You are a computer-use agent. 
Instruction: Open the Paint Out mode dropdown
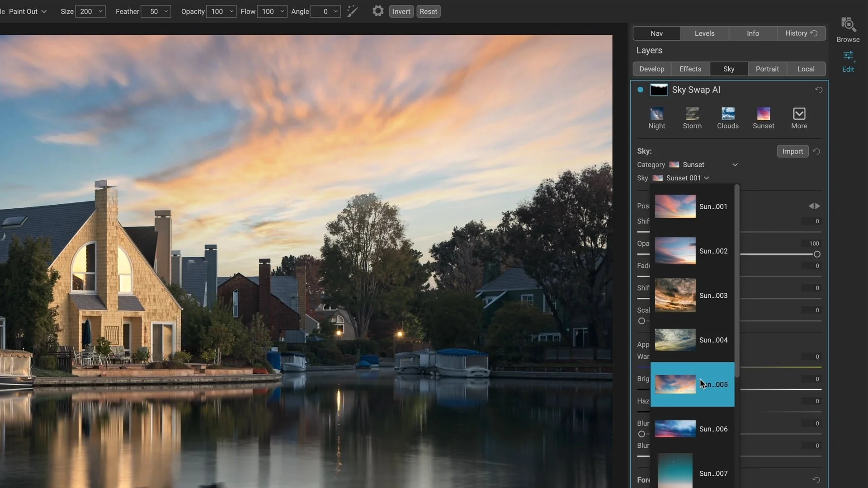tap(27, 11)
